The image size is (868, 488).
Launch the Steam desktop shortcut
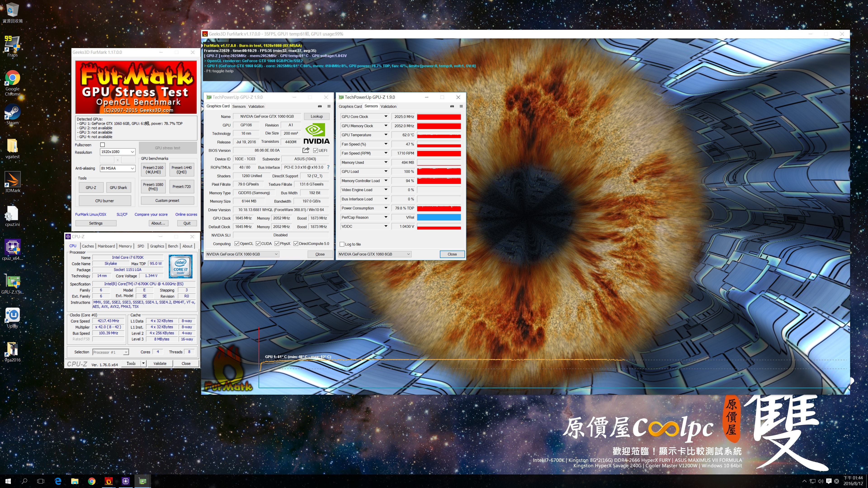(12, 115)
